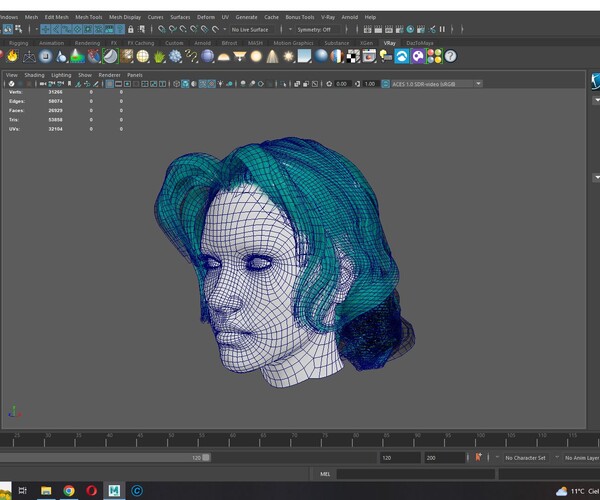Open the Renderer panel menu
This screenshot has width=600, height=500.
click(109, 75)
